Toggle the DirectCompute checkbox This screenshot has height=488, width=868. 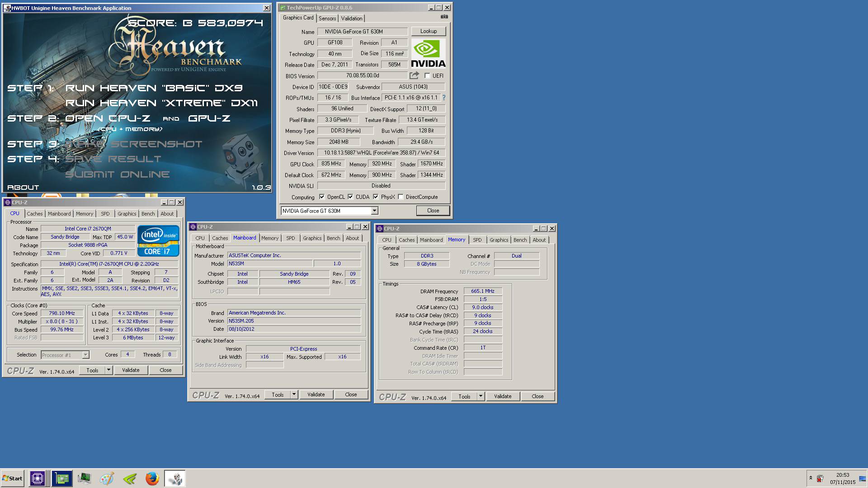tap(401, 197)
